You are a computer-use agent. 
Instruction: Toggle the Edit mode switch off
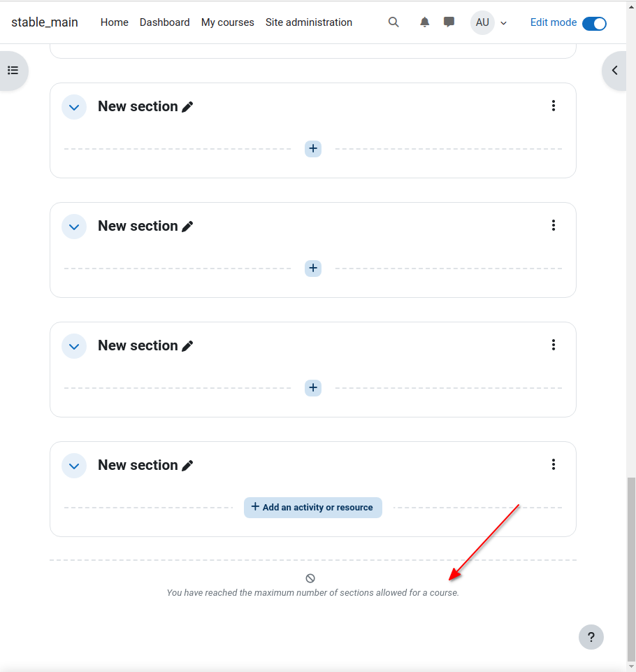[x=595, y=23]
